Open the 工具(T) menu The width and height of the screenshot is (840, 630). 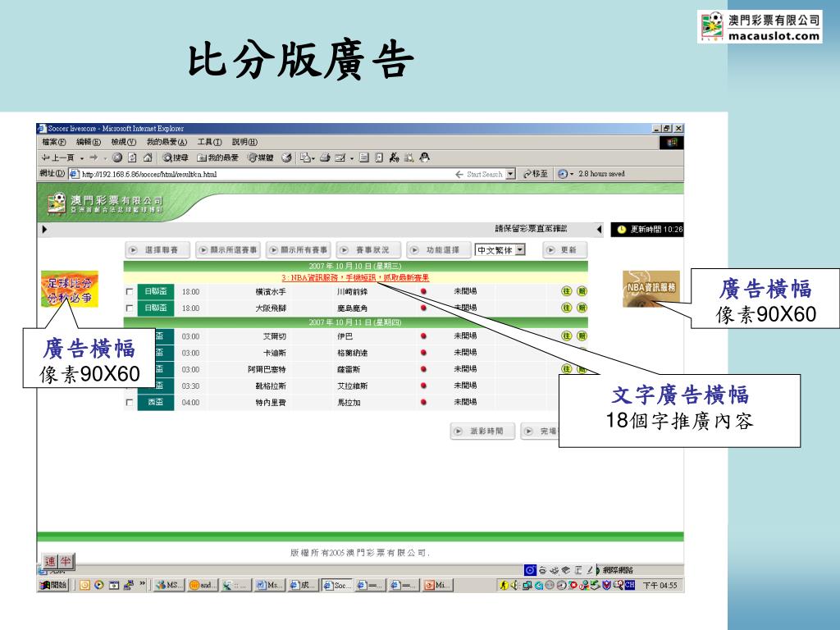209,142
